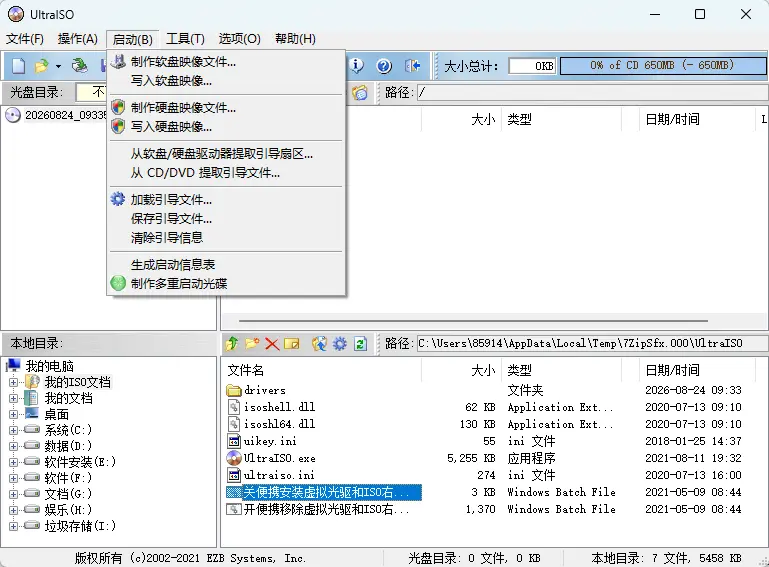The width and height of the screenshot is (769, 567).
Task: Click the blue info icon in toolbar
Action: coord(357,65)
